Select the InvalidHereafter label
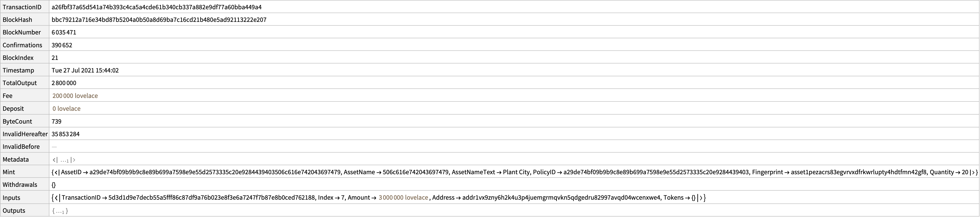The image size is (980, 217). click(25, 134)
